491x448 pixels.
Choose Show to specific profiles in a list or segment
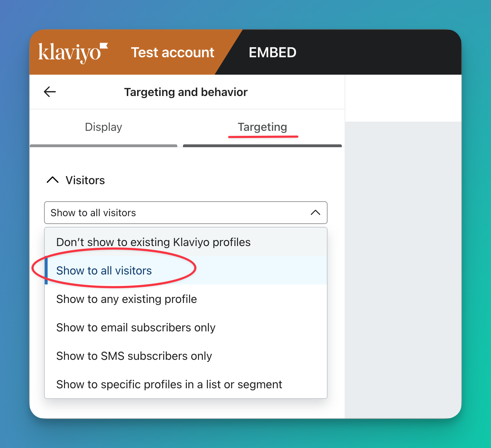[x=185, y=384]
